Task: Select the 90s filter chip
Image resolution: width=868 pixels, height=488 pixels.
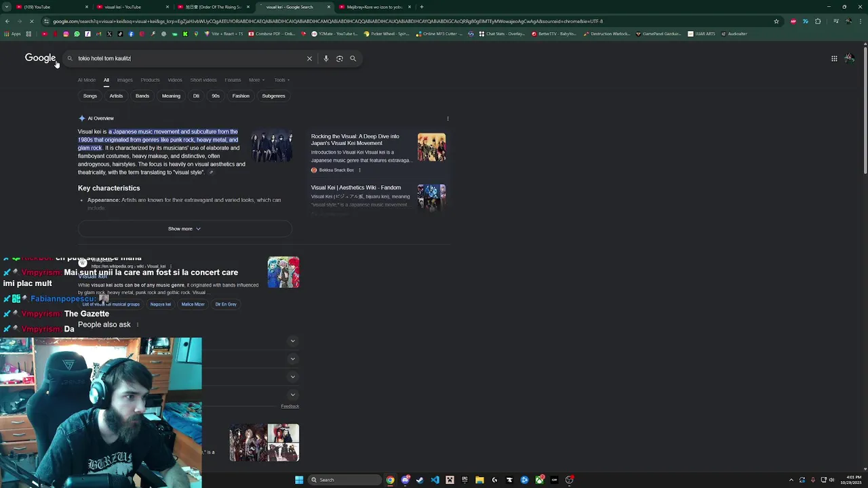Action: tap(216, 96)
